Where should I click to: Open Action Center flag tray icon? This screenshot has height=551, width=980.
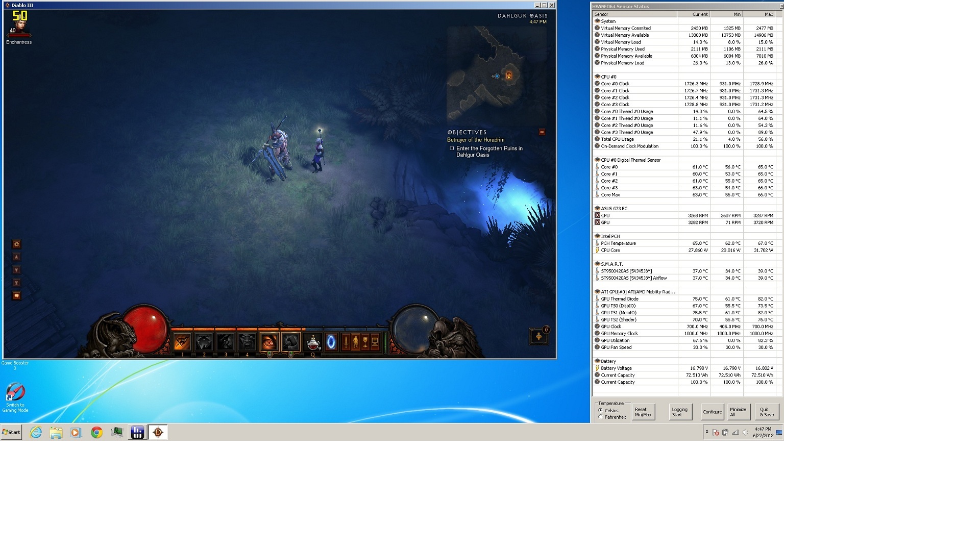pos(716,432)
